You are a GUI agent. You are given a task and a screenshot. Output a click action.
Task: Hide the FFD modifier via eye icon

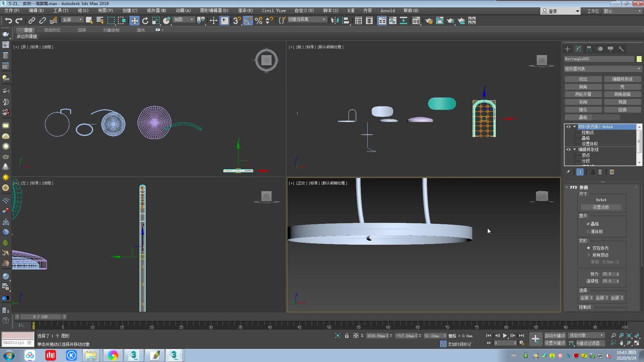tap(568, 127)
